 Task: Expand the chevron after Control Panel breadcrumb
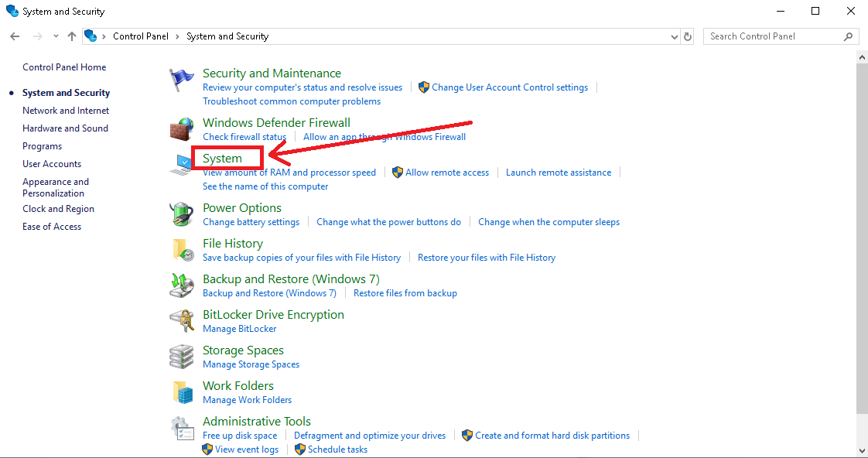click(177, 36)
